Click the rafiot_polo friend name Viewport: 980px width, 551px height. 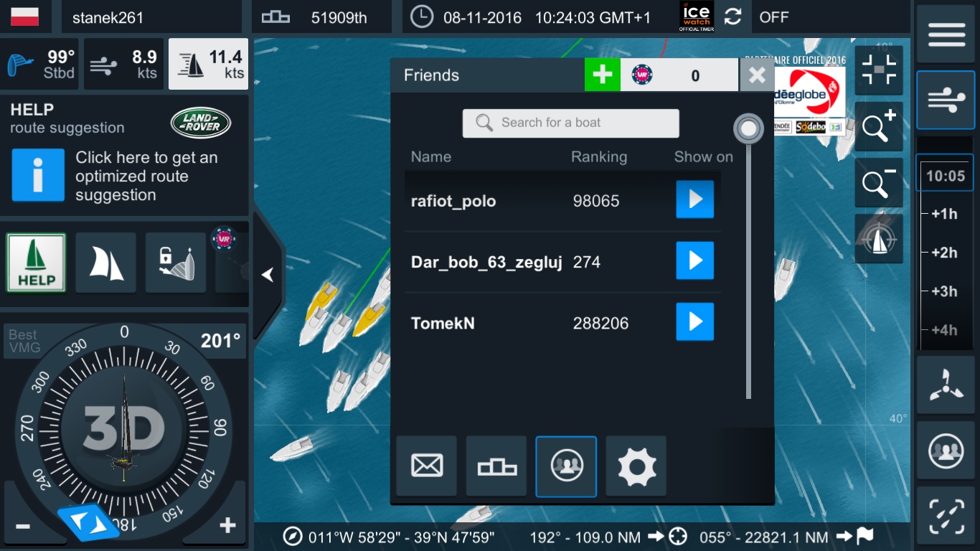(453, 201)
